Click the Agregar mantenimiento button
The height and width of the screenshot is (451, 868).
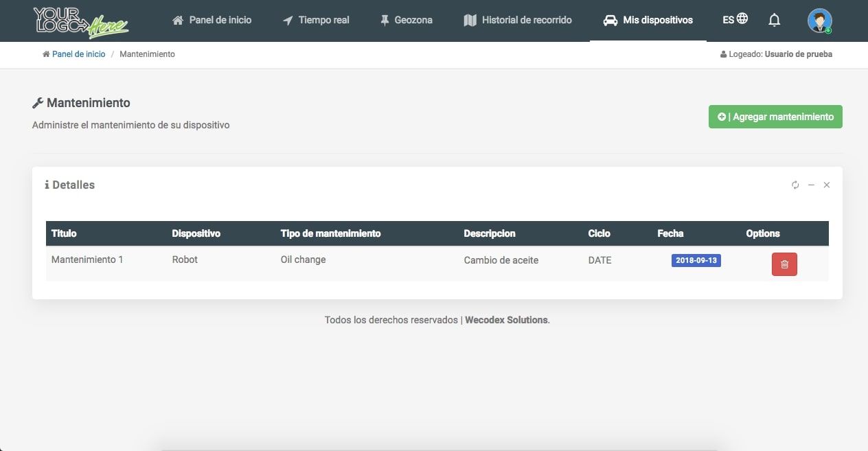775,117
